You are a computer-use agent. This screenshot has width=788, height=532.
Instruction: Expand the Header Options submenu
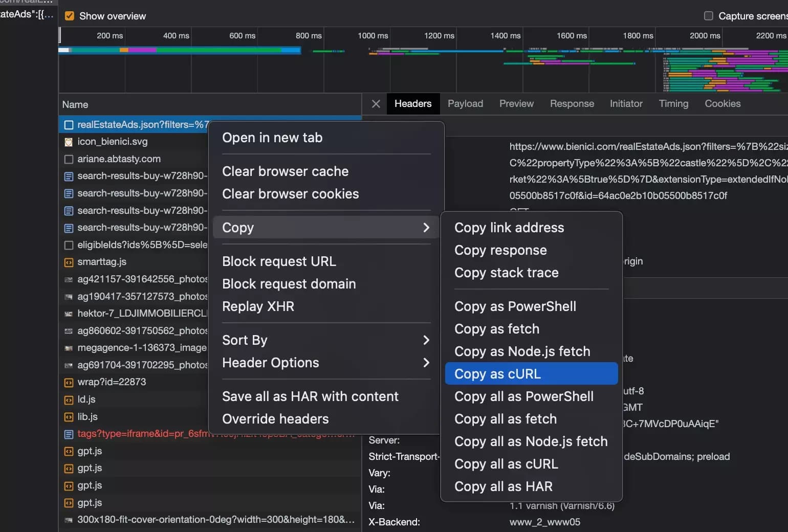(x=426, y=363)
